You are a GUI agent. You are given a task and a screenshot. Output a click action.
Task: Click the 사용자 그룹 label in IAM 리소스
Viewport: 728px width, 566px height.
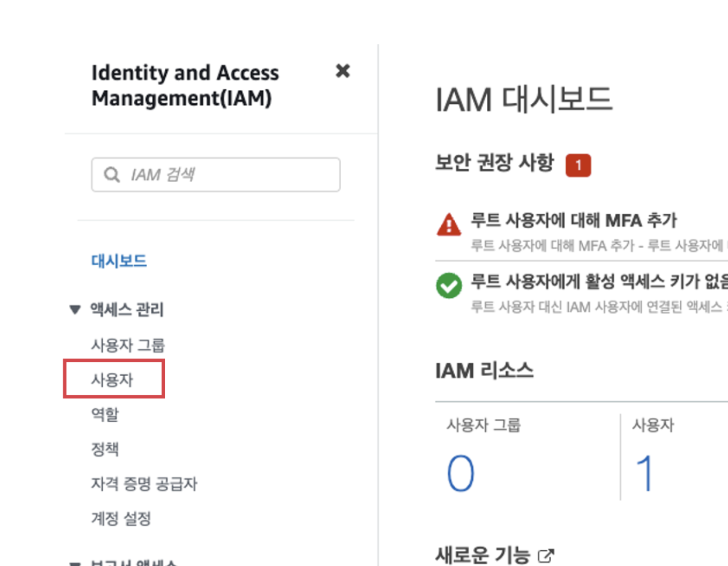pos(483,424)
